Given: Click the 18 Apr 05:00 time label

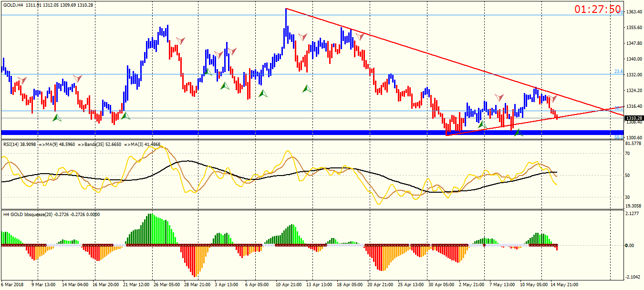Looking at the screenshot, I should [x=351, y=285].
